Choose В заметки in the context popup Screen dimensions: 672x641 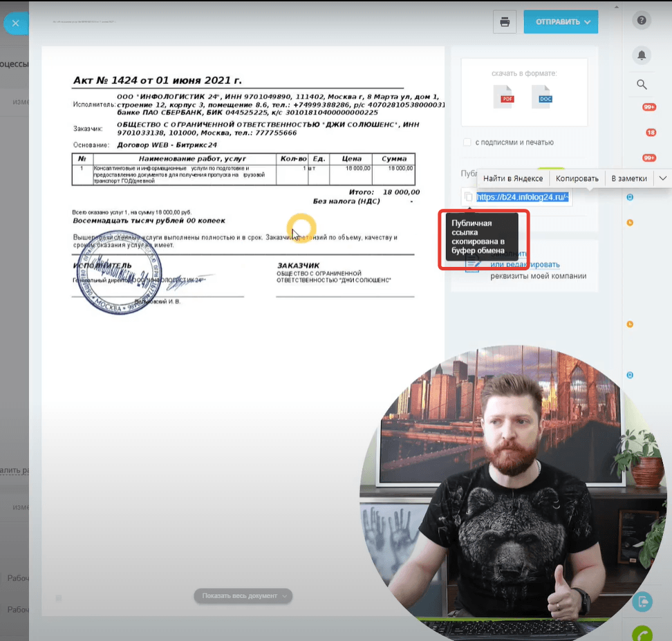[x=628, y=178]
